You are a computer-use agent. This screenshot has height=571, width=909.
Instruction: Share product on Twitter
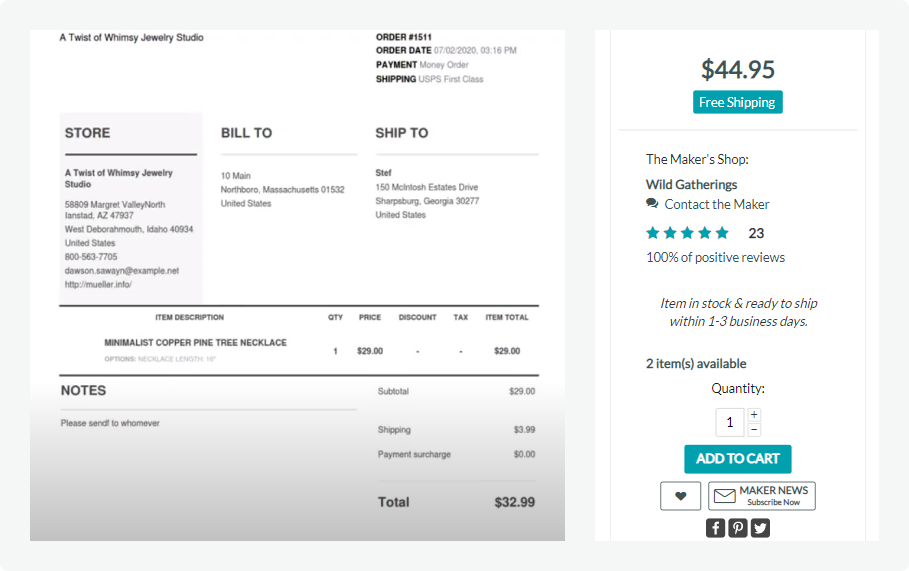point(760,528)
